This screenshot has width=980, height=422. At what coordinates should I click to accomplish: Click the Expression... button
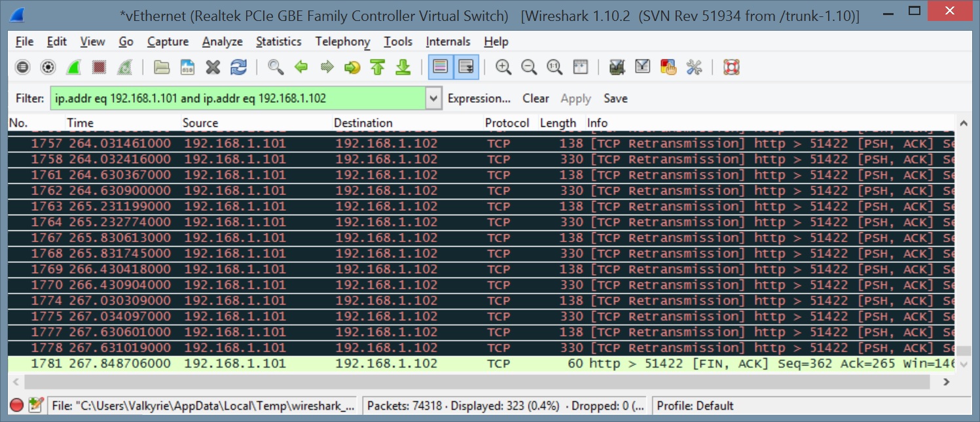[479, 99]
